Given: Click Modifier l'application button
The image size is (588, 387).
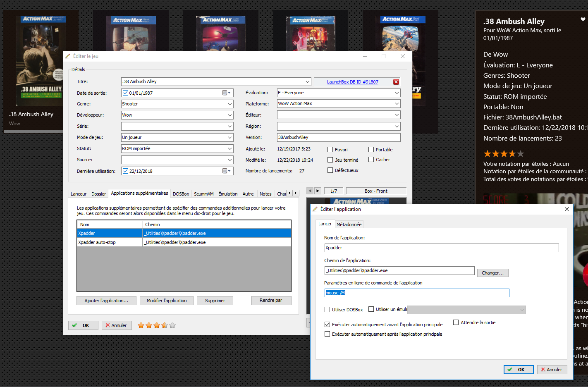Looking at the screenshot, I should tap(167, 301).
